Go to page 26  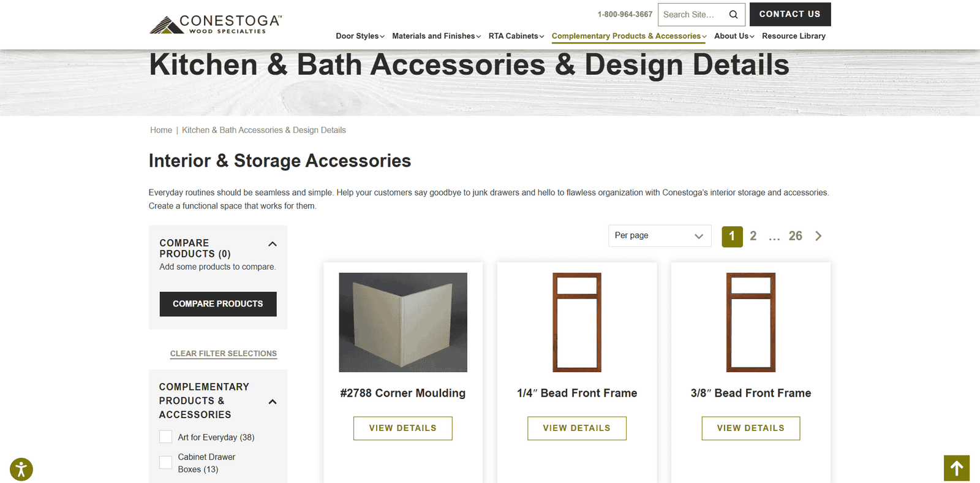795,236
